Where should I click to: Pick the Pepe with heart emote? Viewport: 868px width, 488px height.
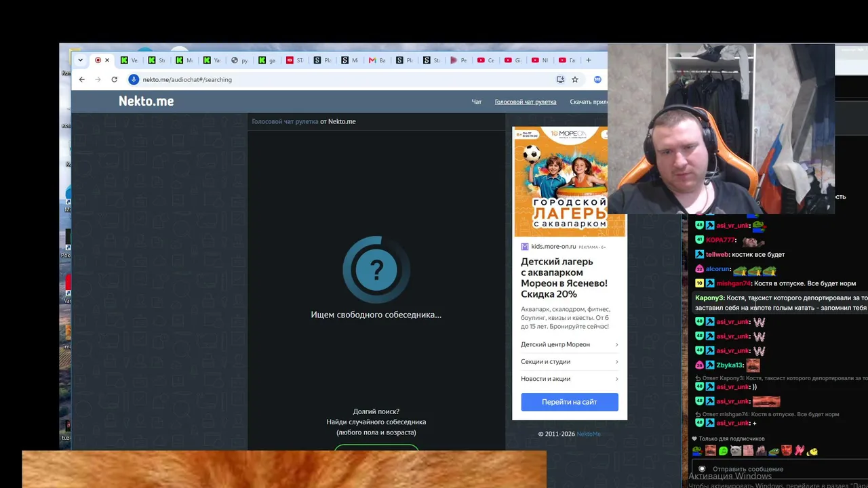coord(697,451)
